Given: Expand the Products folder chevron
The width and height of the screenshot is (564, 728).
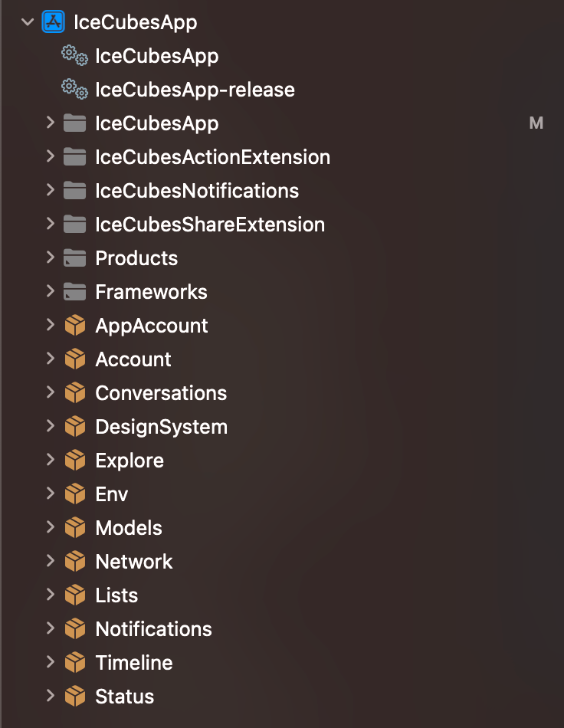Looking at the screenshot, I should coord(50,257).
